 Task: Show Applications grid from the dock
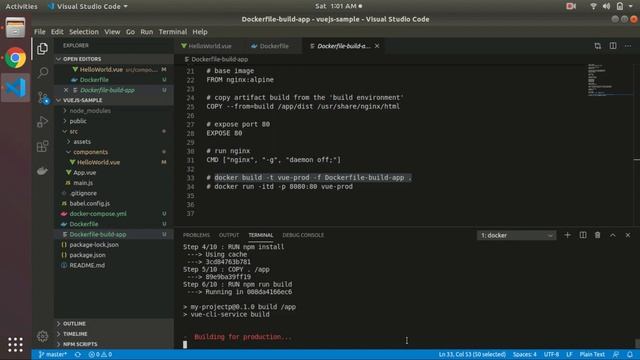(16, 344)
